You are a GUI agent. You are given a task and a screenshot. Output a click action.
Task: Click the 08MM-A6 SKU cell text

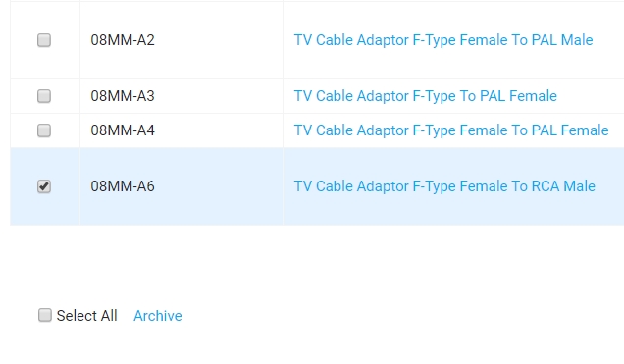click(123, 186)
